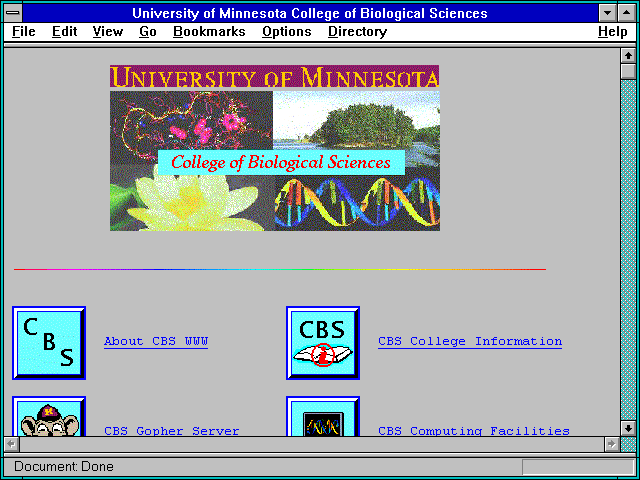The height and width of the screenshot is (480, 640).
Task: Click the About CBS WWW icon
Action: pos(49,343)
